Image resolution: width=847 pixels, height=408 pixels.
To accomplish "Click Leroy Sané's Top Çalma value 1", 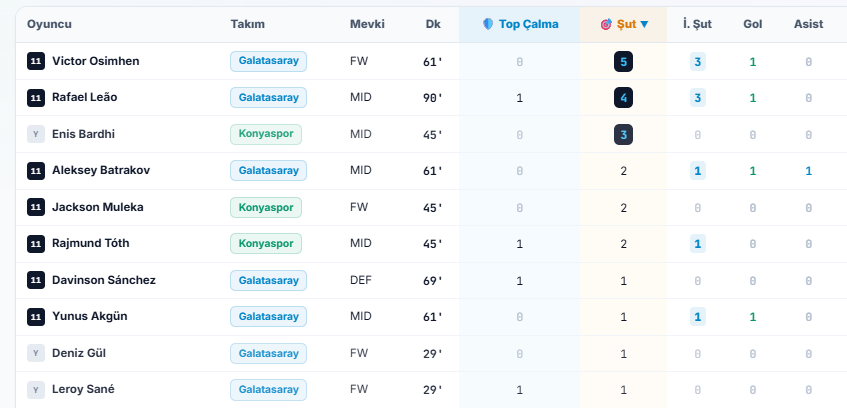I will [520, 390].
